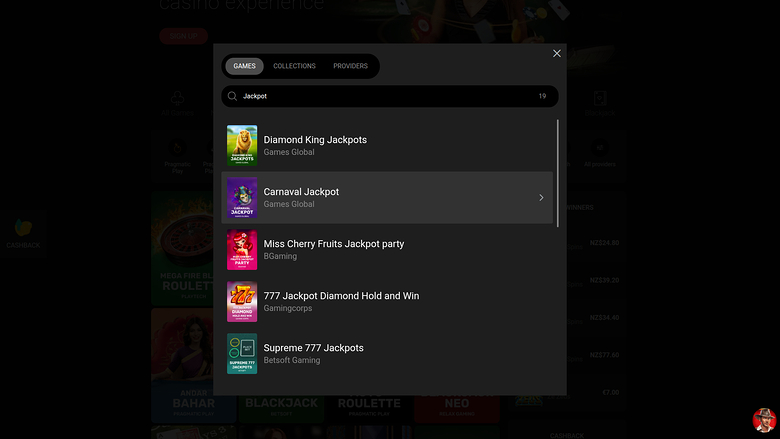
Task: Select Diamond King Jackpots title
Action: click(315, 140)
